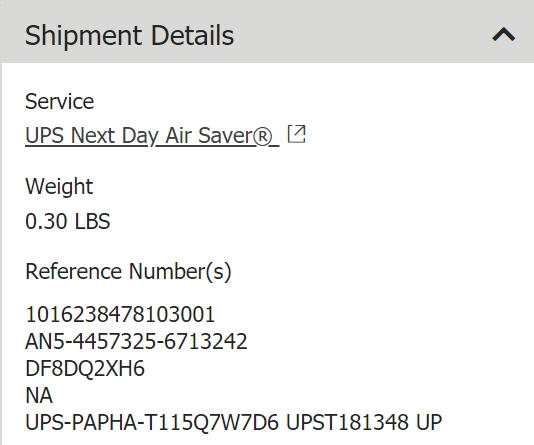Click the word Saver in the service link
The height and width of the screenshot is (445, 534).
click(226, 136)
